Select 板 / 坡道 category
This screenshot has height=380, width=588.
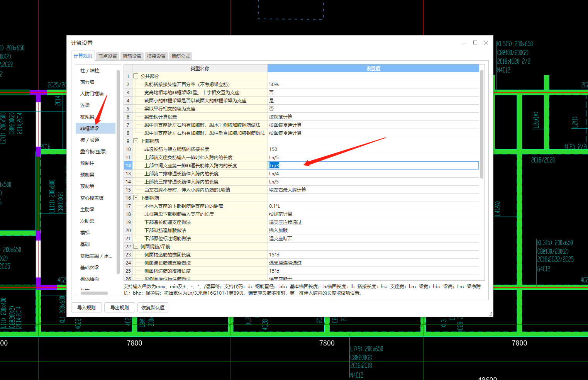[x=96, y=140]
